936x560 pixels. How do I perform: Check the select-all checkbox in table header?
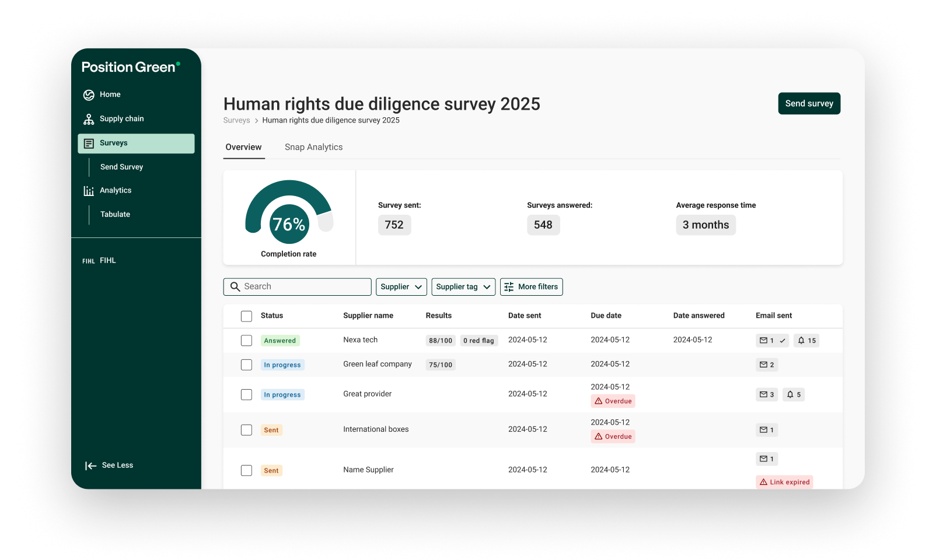tap(246, 316)
